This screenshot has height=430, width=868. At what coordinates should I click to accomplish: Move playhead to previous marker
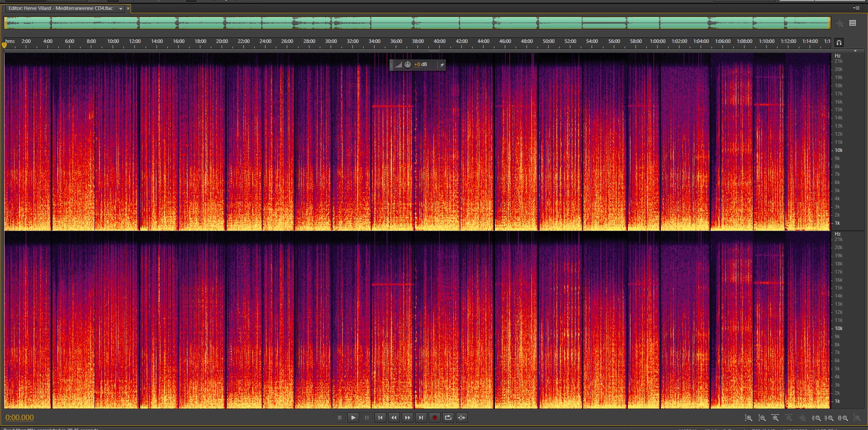[x=380, y=417]
